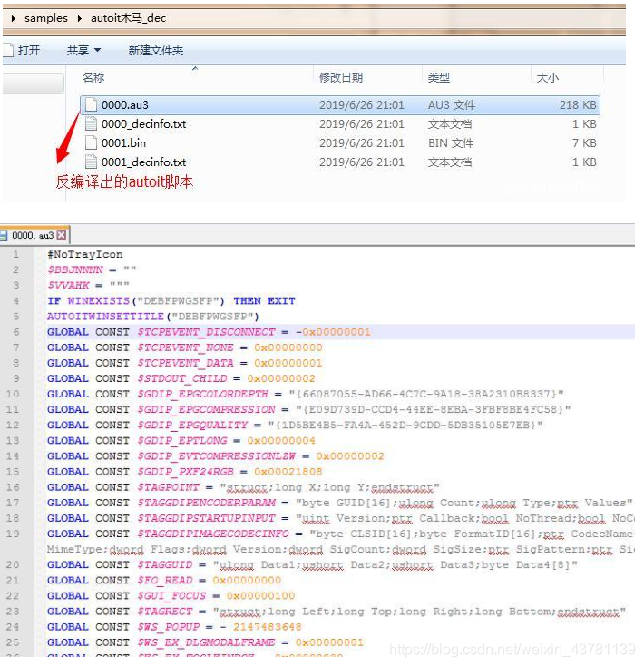Click the $BBJNNNN variable on line 2
Screen dimensions: 644x666
point(75,270)
